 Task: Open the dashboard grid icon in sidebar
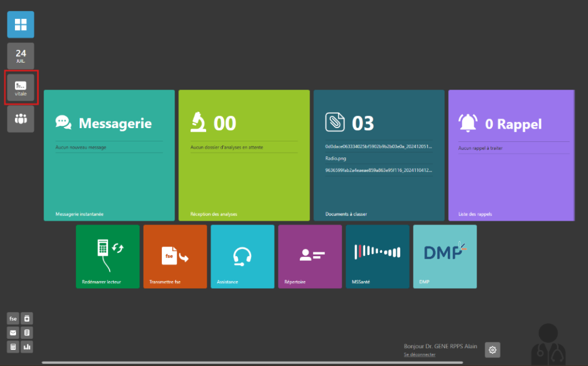[x=21, y=25]
